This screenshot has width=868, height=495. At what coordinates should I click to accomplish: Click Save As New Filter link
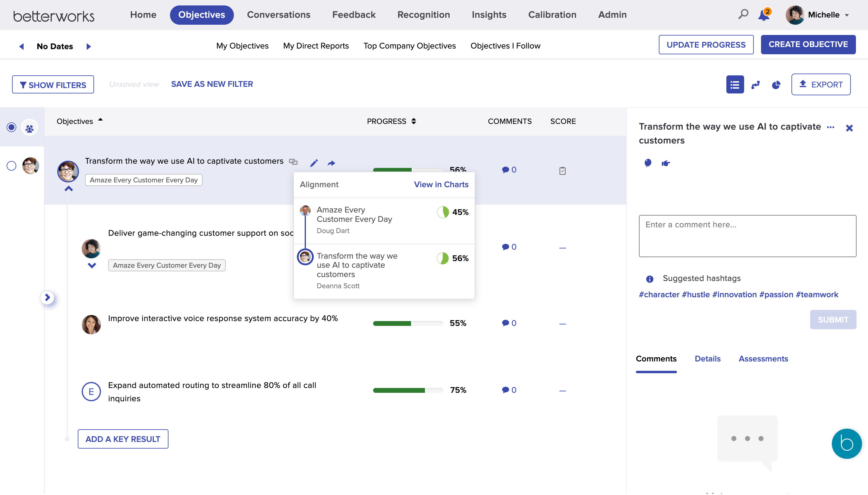[212, 84]
